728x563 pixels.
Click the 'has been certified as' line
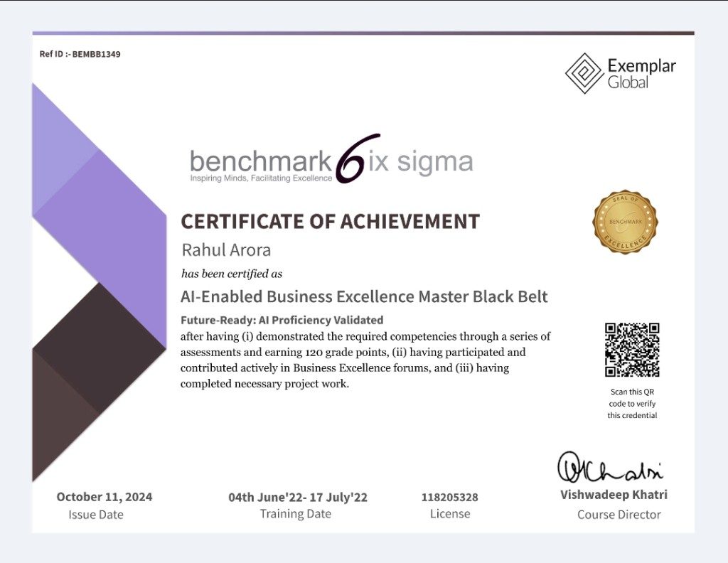coord(232,274)
